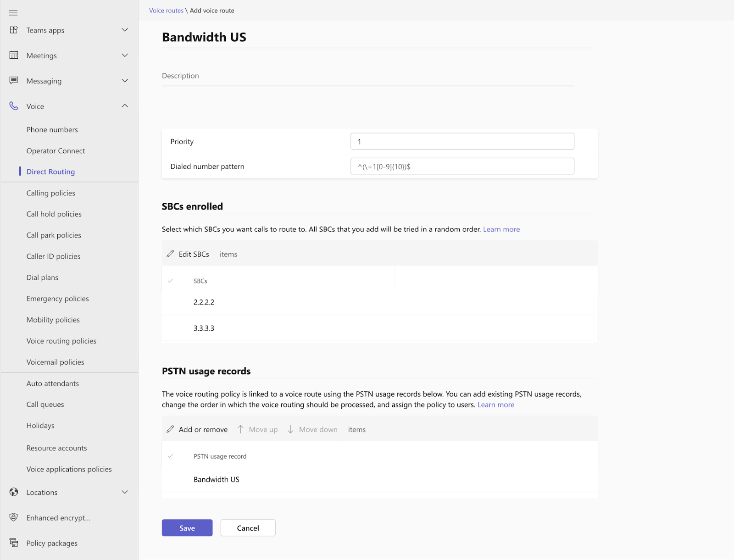This screenshot has height=560, width=734.
Task: Click the Enhanced encryption shield icon
Action: coord(14,517)
